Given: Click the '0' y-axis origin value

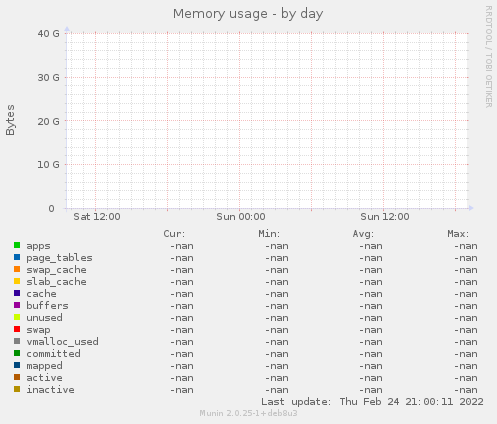Looking at the screenshot, I should [51, 209].
